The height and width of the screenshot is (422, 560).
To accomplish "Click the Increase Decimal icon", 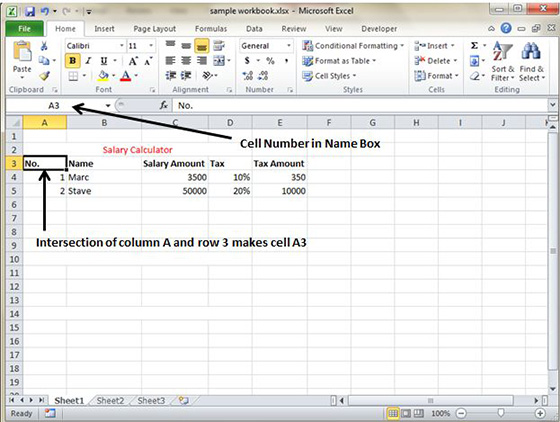I will [x=248, y=76].
